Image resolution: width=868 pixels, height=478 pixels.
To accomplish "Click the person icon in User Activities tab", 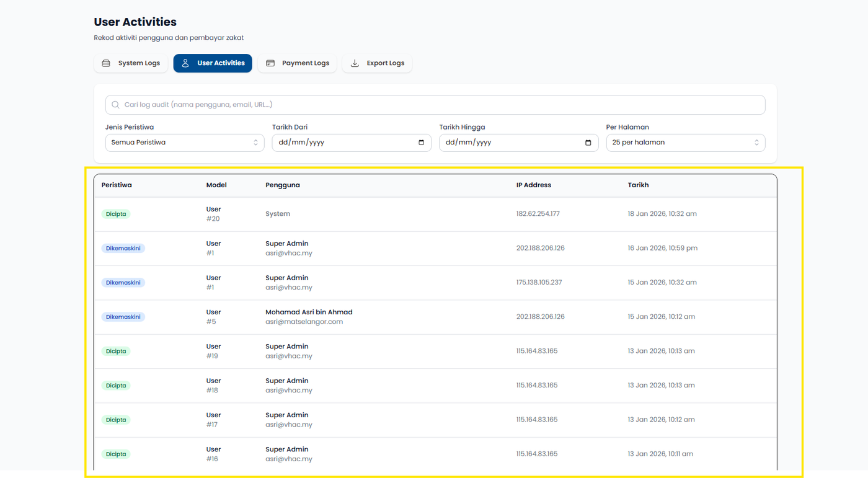I will click(185, 63).
